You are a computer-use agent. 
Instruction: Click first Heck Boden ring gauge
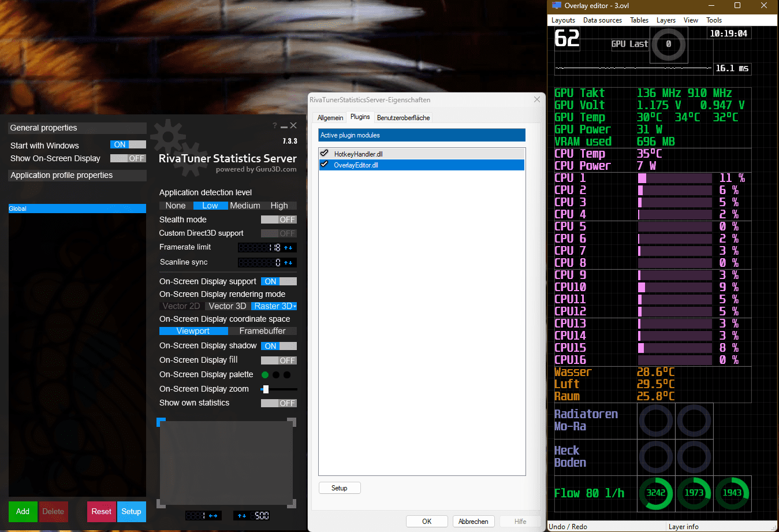point(656,457)
